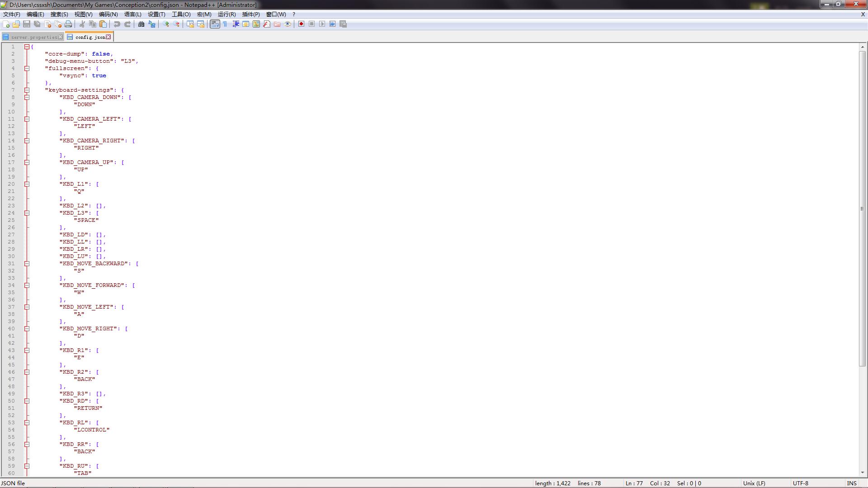This screenshot has width=868, height=488.
Task: Collapse the keyboard-settings fold marker
Action: [27, 90]
